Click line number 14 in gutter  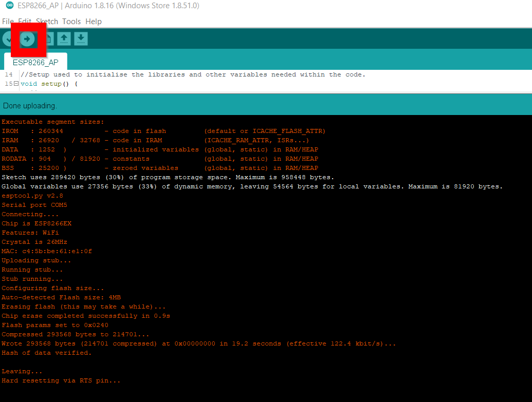[9, 74]
